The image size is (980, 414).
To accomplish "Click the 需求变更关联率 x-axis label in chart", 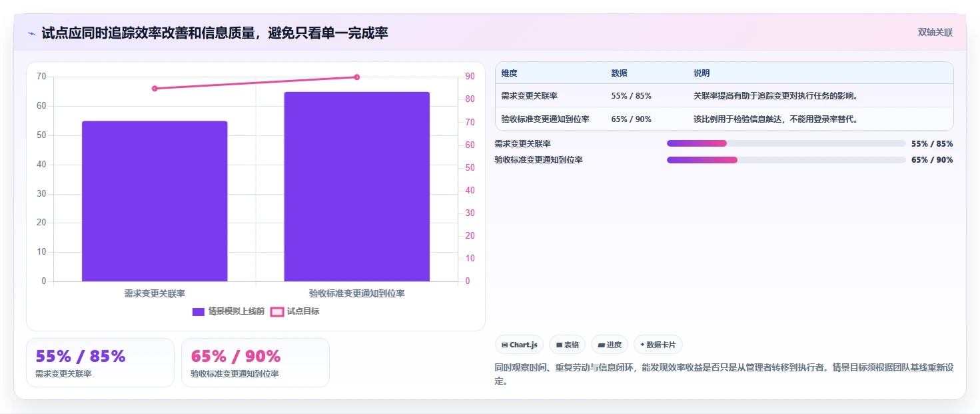I will coord(155,293).
